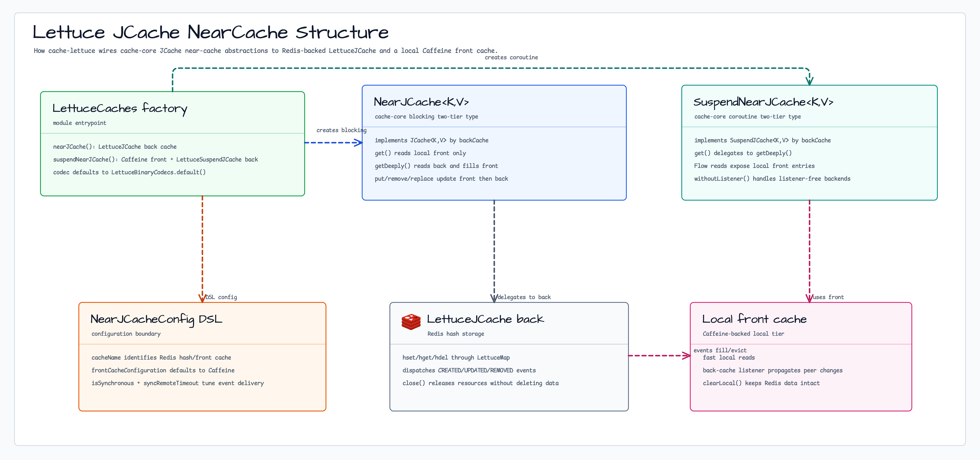
Task: Select the title 'Lettuce JCache NearCache Structure'
Action: click(210, 32)
